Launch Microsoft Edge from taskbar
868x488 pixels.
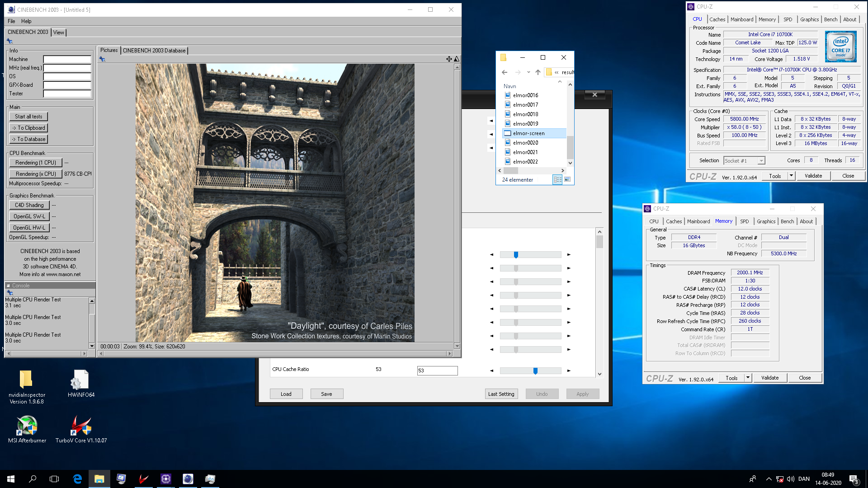tap(77, 479)
